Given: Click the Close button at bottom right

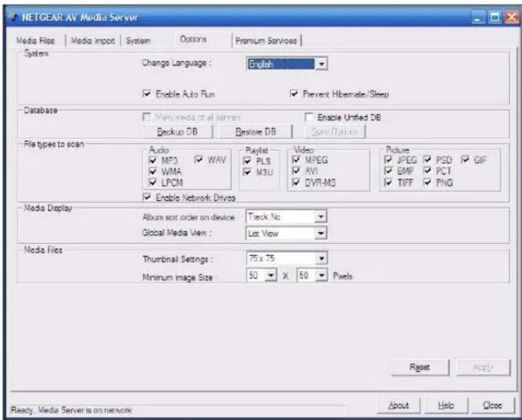Looking at the screenshot, I should [492, 405].
